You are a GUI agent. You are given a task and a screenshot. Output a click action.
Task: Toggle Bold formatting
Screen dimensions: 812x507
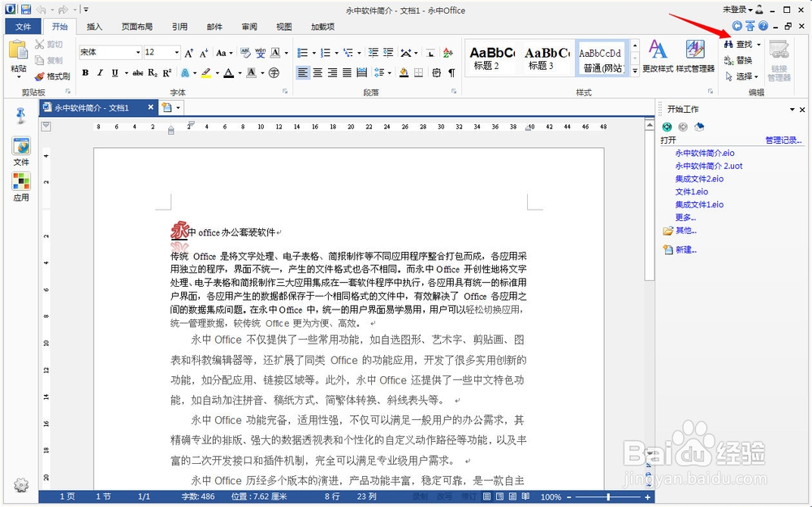click(85, 73)
